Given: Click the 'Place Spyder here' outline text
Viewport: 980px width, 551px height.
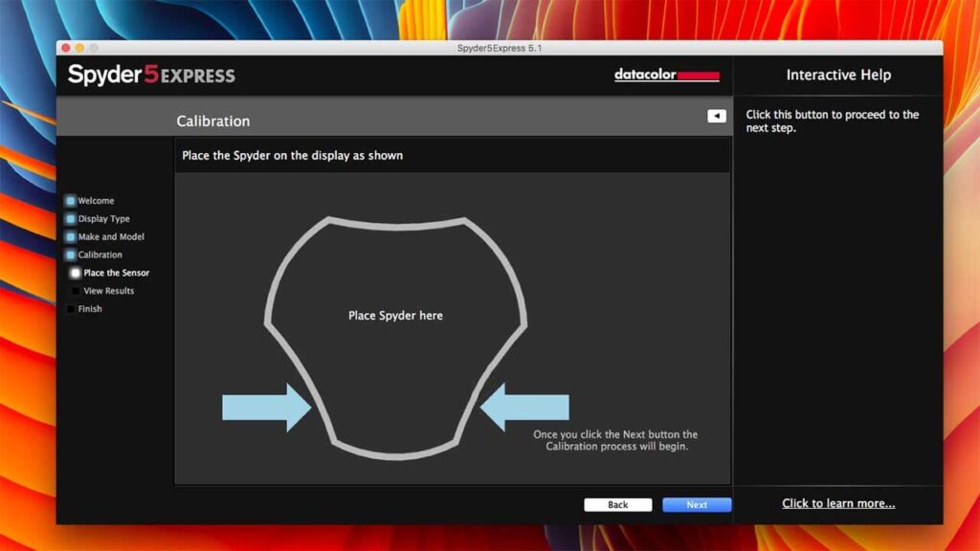Looking at the screenshot, I should tap(395, 316).
